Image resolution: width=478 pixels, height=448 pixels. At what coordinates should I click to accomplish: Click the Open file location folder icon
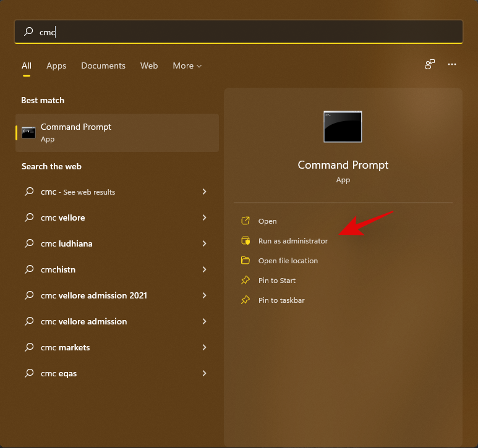245,261
